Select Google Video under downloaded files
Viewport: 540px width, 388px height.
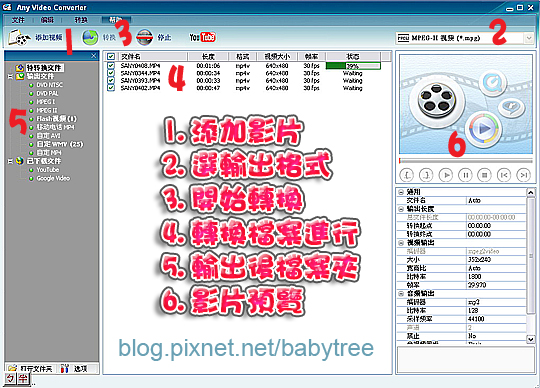pyautogui.click(x=53, y=178)
